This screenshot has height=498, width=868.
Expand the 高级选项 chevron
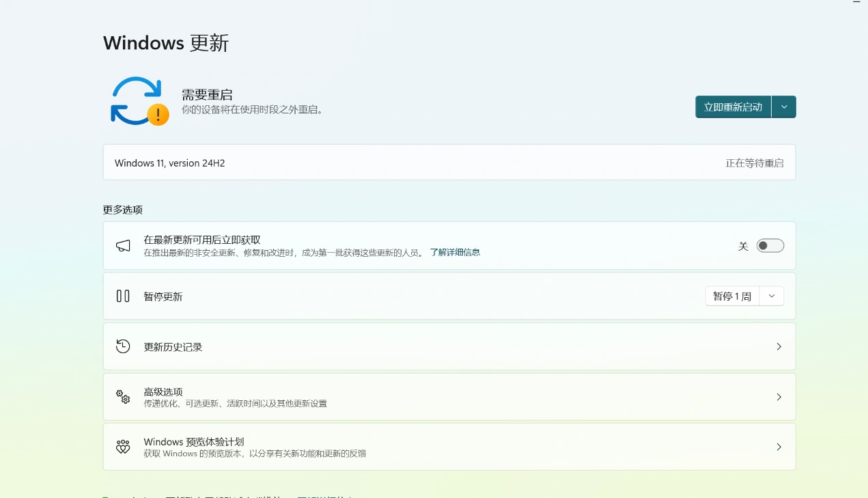click(x=779, y=396)
